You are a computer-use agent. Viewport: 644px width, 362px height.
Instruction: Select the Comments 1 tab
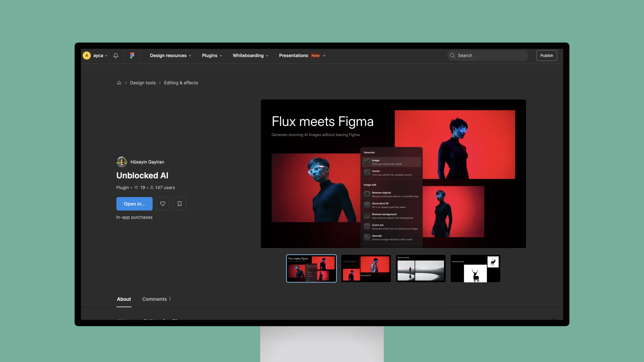click(157, 299)
